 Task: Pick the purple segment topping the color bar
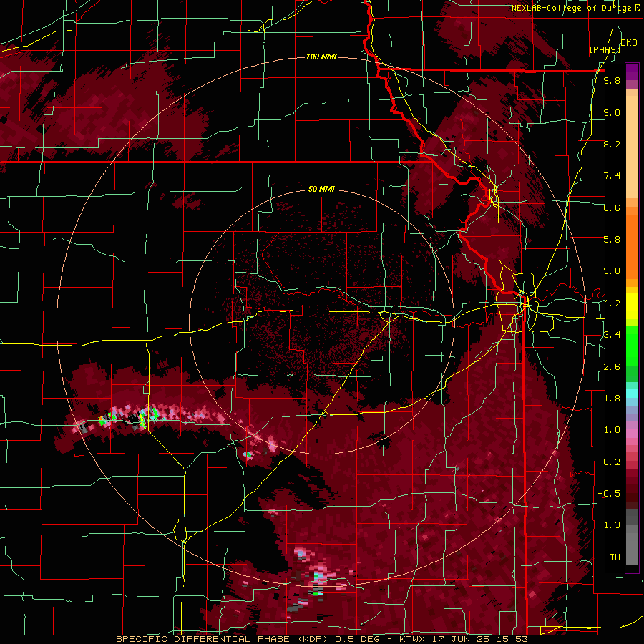(632, 72)
